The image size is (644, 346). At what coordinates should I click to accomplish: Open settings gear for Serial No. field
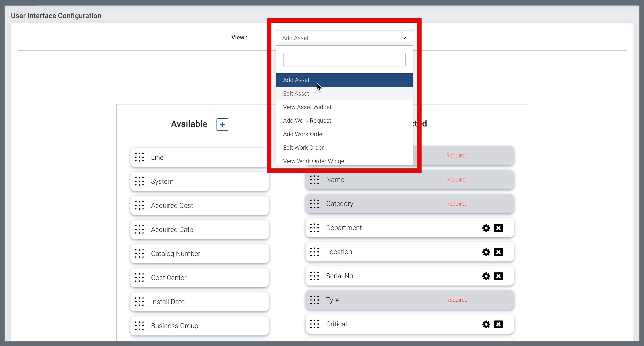[x=486, y=276]
